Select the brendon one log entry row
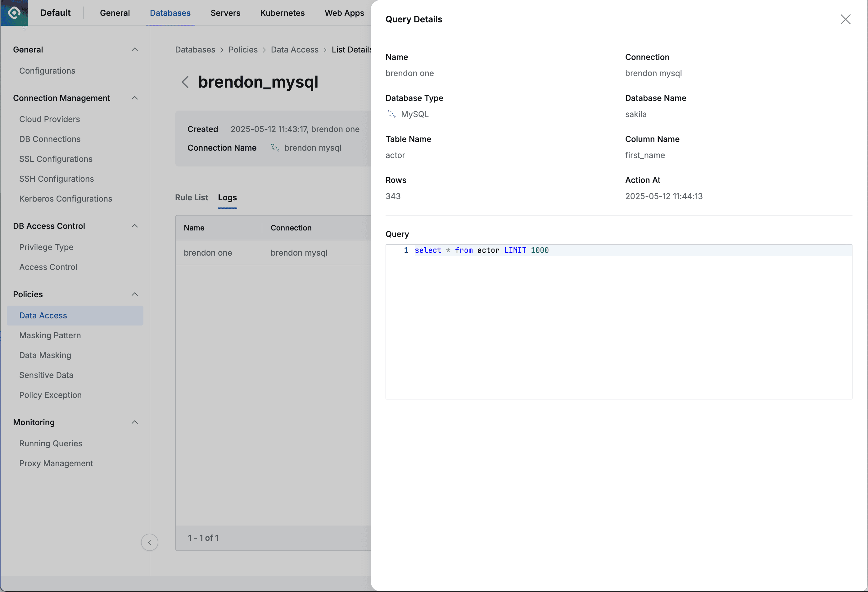The width and height of the screenshot is (868, 592). tap(208, 253)
